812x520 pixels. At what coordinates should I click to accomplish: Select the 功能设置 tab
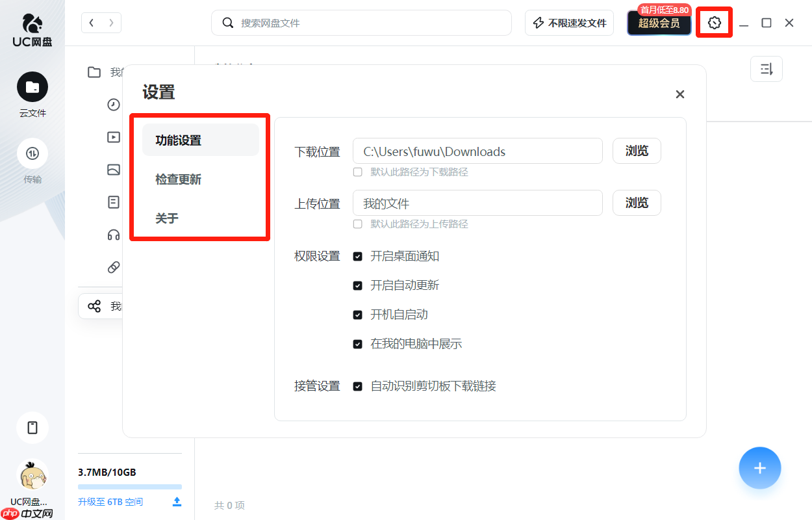pyautogui.click(x=201, y=140)
